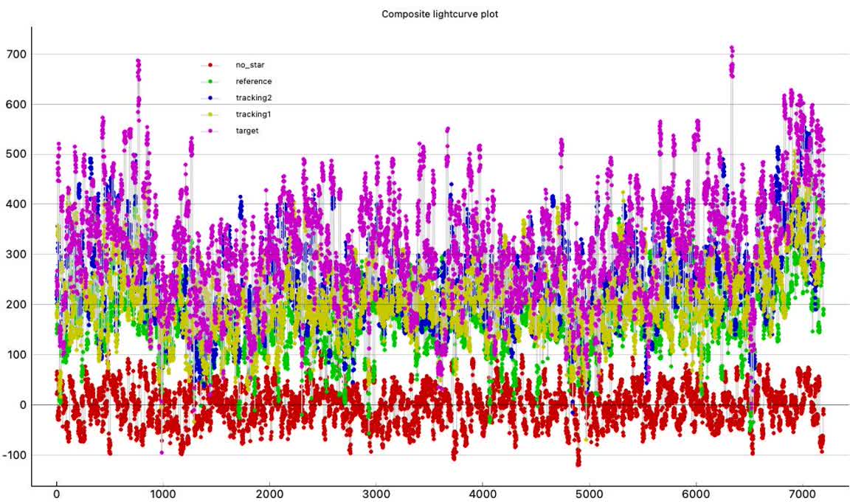Click the red no_star legend marker

point(210,65)
